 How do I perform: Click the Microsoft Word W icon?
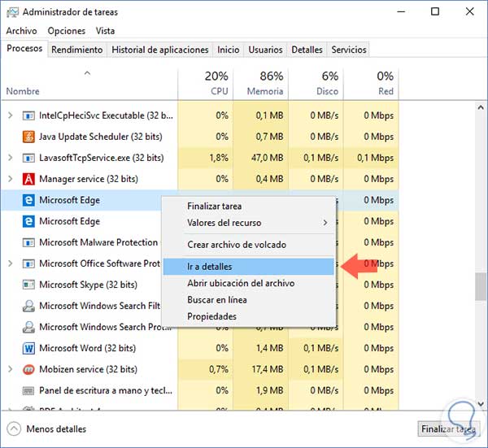tap(28, 349)
